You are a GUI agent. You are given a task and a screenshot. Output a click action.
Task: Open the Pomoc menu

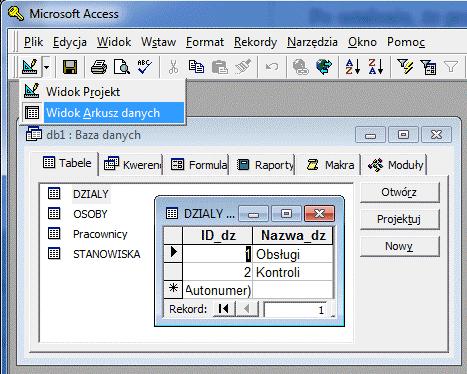coord(406,42)
